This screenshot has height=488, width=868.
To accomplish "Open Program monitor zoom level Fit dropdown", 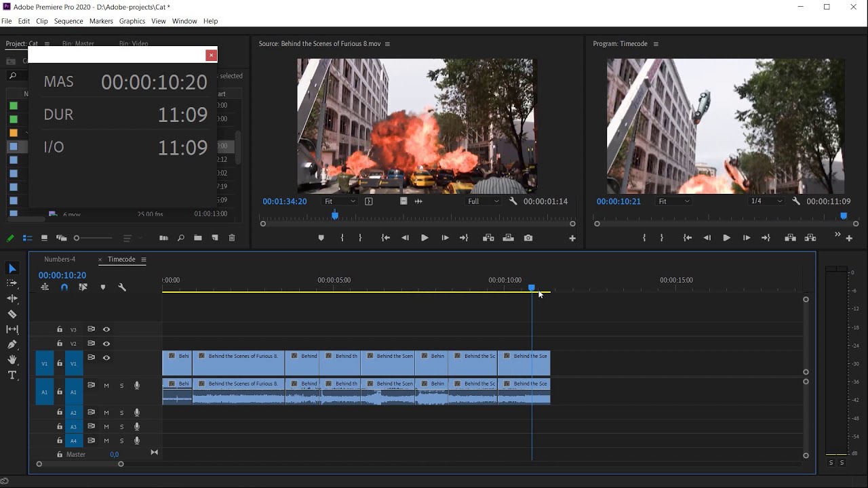I will [x=674, y=201].
